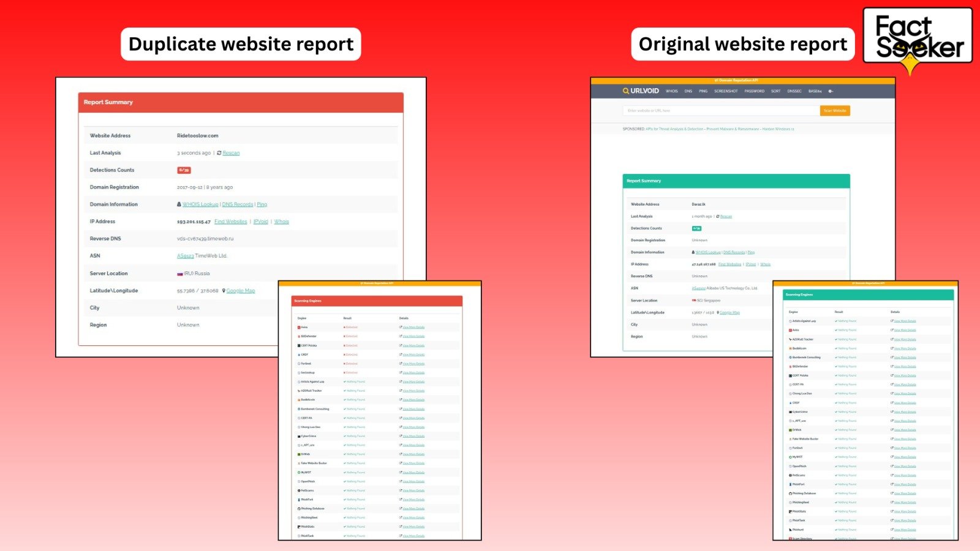Click CERT Polska icon in duplicate engines list

[299, 345]
